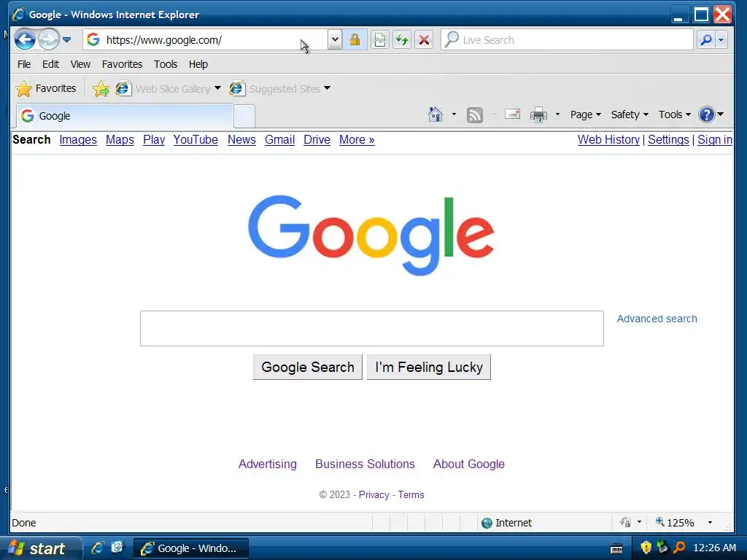Image resolution: width=747 pixels, height=560 pixels.
Task: Open the Safety command menu
Action: tap(630, 114)
